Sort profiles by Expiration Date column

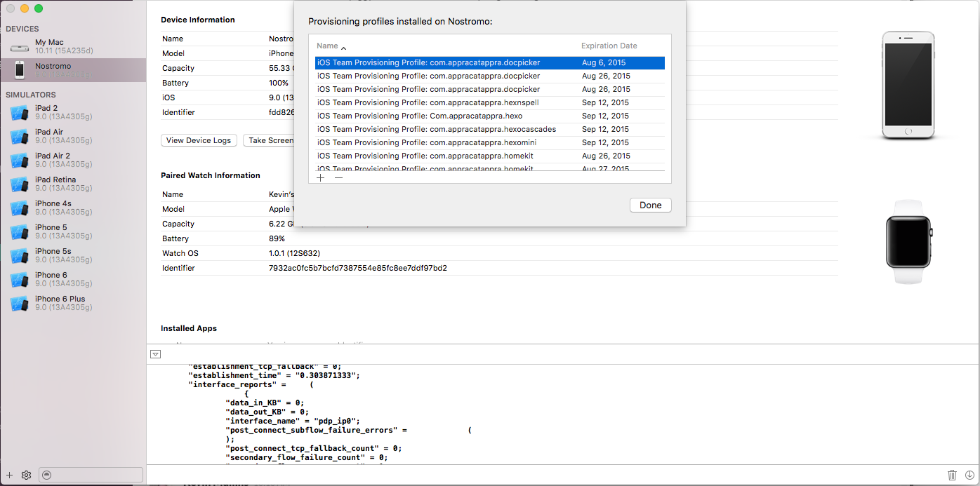pyautogui.click(x=608, y=45)
